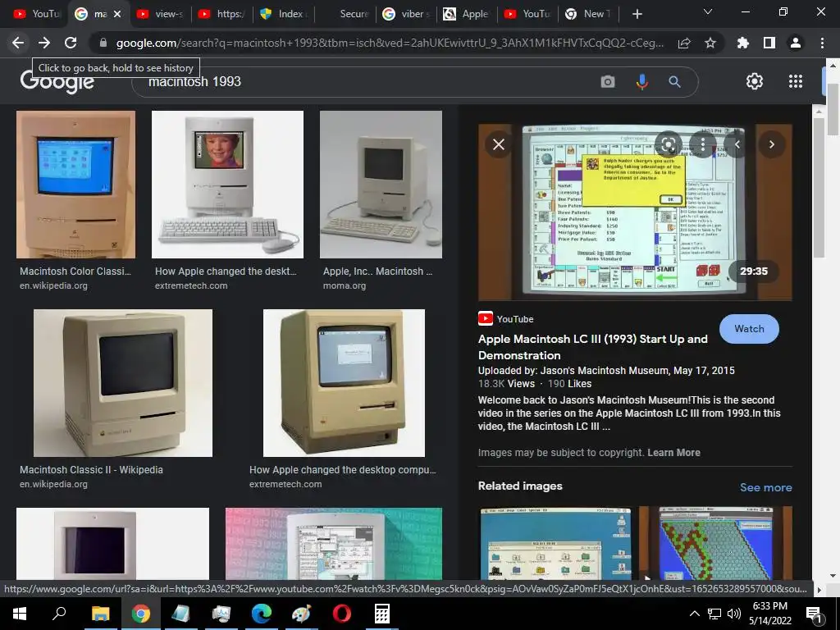Open the Chrome extensions puzzle icon

(x=743, y=43)
